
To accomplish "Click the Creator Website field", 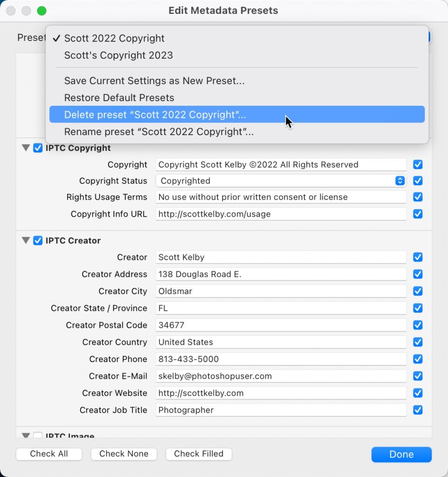I will pyautogui.click(x=281, y=393).
